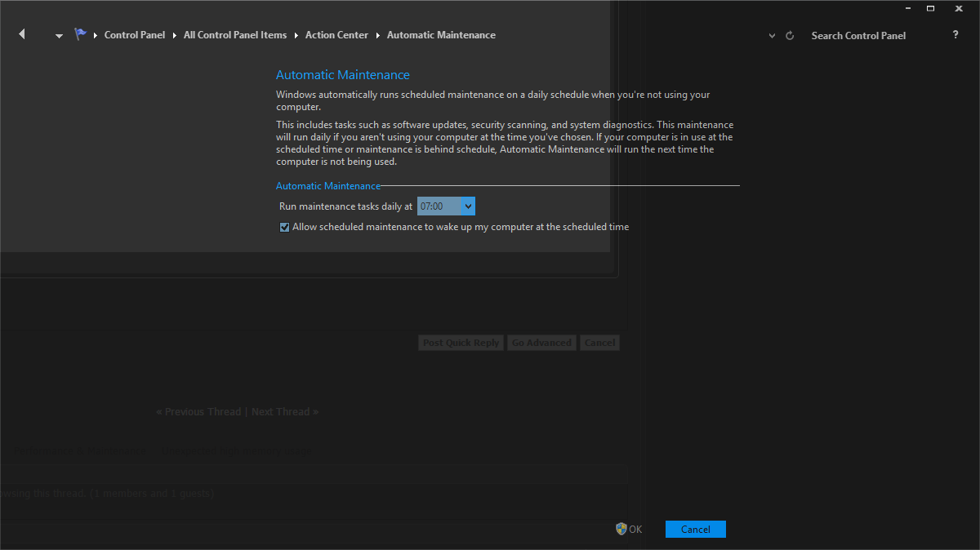980x550 pixels.
Task: Refresh the Control Panel address bar
Action: coord(790,36)
